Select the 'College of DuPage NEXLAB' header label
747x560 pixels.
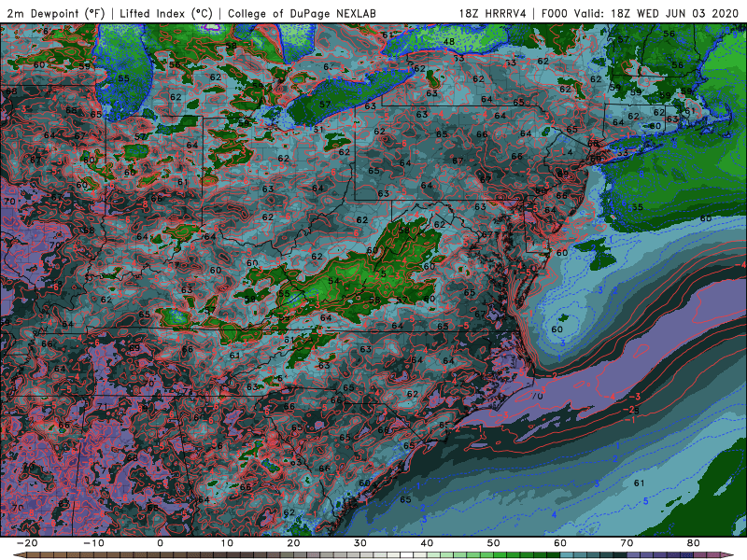click(302, 13)
